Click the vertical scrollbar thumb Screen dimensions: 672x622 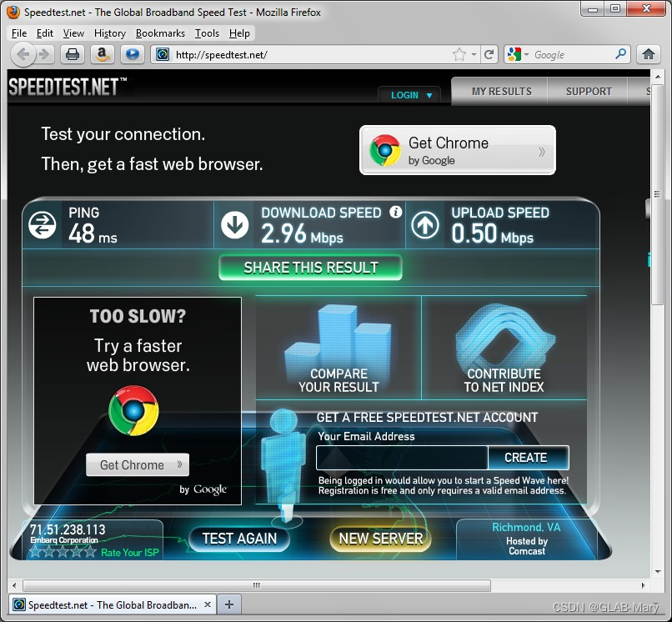click(x=657, y=195)
